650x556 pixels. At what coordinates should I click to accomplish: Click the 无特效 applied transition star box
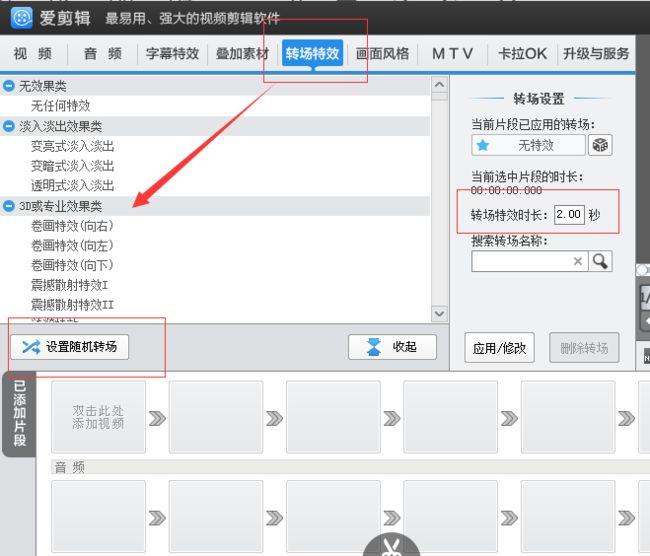(x=528, y=145)
